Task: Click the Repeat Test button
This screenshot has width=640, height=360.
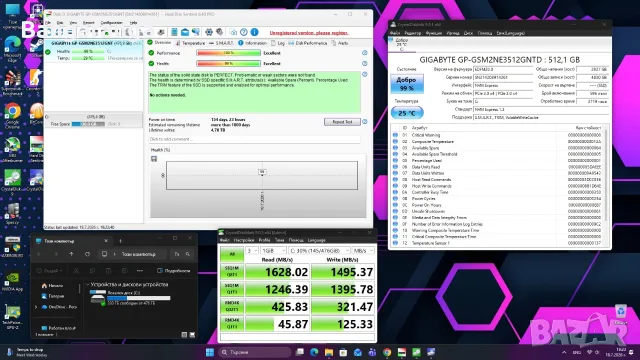Action: pyautogui.click(x=342, y=122)
